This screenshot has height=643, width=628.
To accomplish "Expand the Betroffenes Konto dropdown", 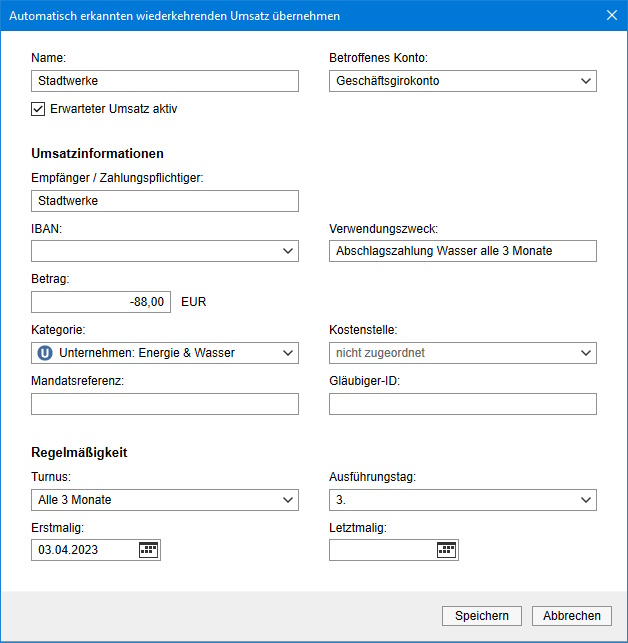I will tap(585, 81).
